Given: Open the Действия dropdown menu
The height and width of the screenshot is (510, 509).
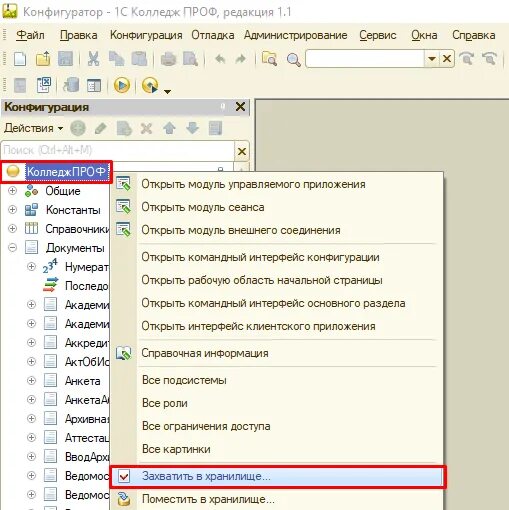Looking at the screenshot, I should 34,128.
